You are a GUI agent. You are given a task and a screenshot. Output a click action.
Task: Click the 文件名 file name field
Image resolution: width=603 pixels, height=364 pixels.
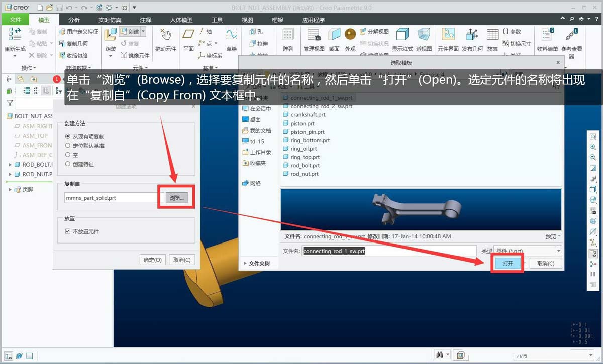tap(389, 251)
